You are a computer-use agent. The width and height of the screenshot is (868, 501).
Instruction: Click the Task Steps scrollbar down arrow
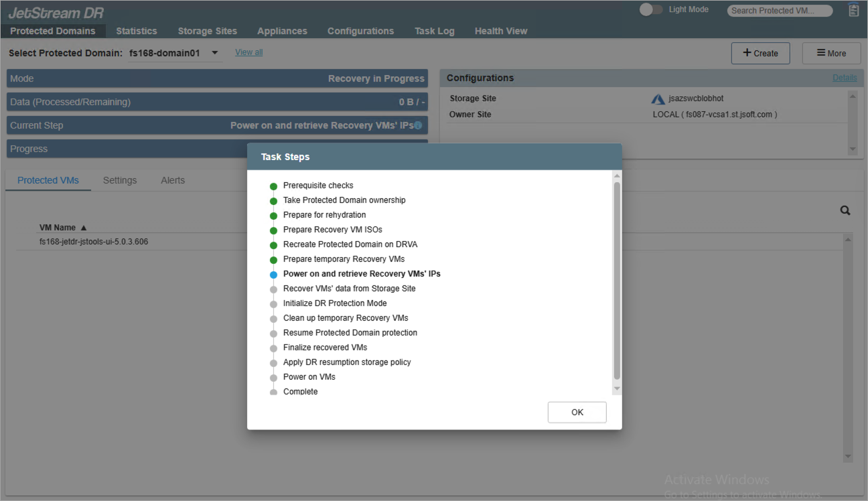[x=617, y=388]
